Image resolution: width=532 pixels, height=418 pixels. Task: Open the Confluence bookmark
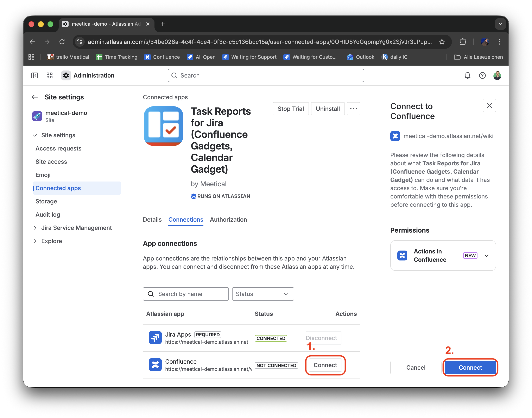click(162, 57)
